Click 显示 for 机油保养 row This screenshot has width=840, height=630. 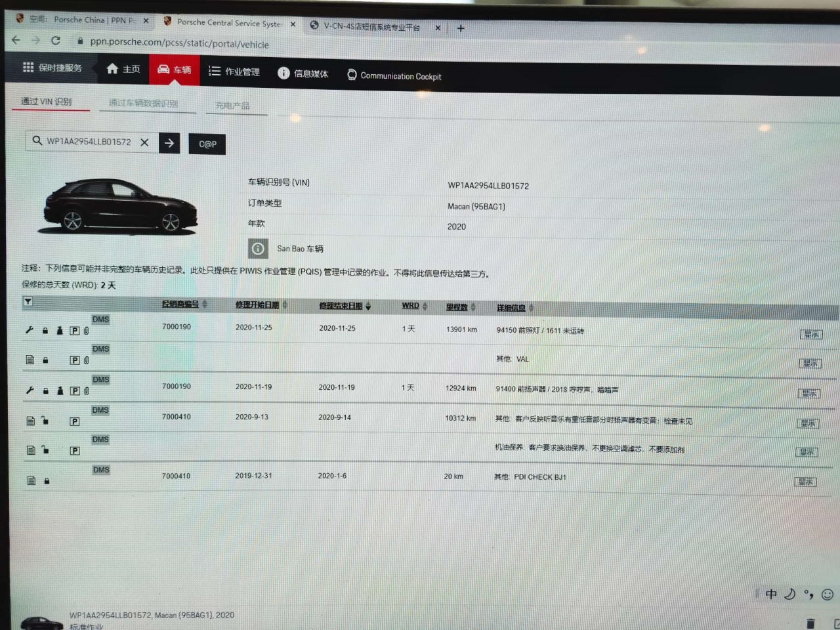(807, 452)
